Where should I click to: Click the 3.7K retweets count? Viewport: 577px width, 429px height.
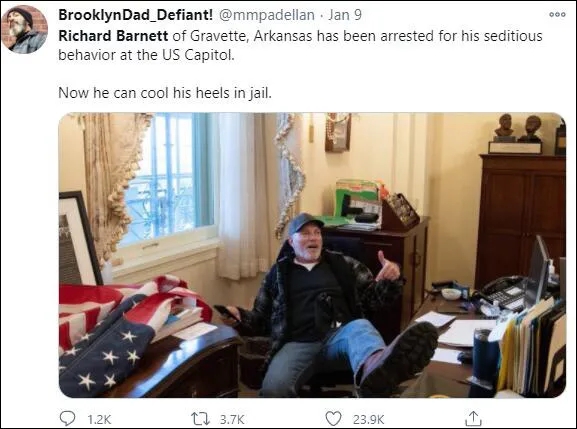point(232,419)
